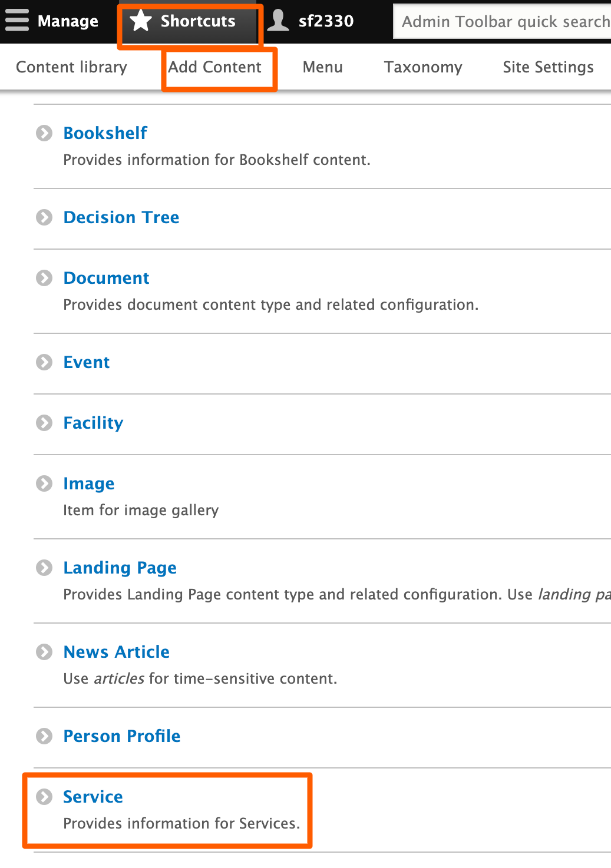Select Add Content in the shortcuts bar
The height and width of the screenshot is (868, 611).
[215, 67]
